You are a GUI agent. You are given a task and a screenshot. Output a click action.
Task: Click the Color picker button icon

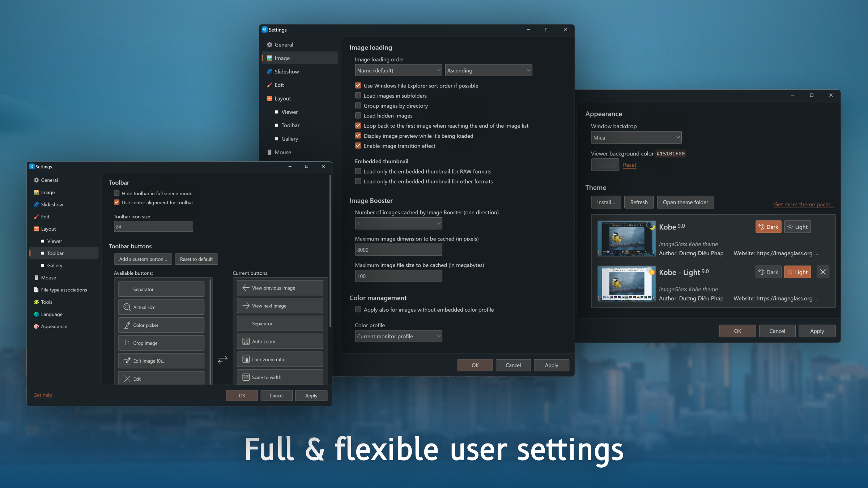pyautogui.click(x=127, y=325)
